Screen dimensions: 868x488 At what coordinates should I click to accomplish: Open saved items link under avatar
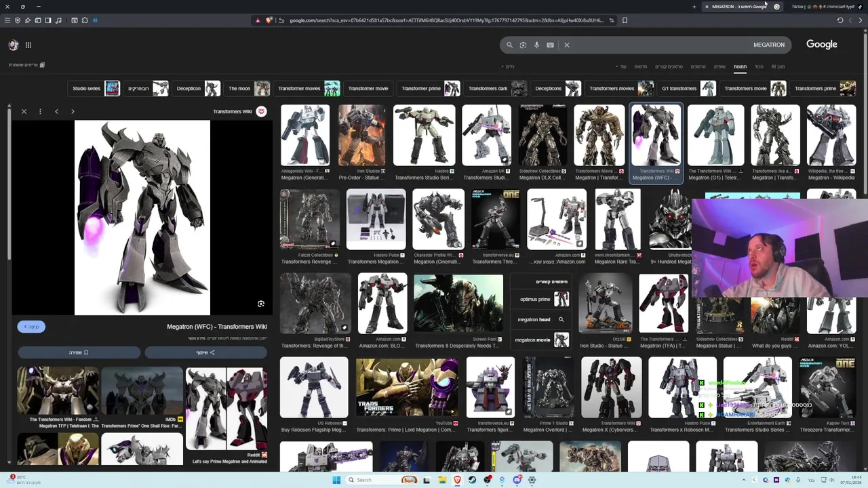click(x=26, y=65)
